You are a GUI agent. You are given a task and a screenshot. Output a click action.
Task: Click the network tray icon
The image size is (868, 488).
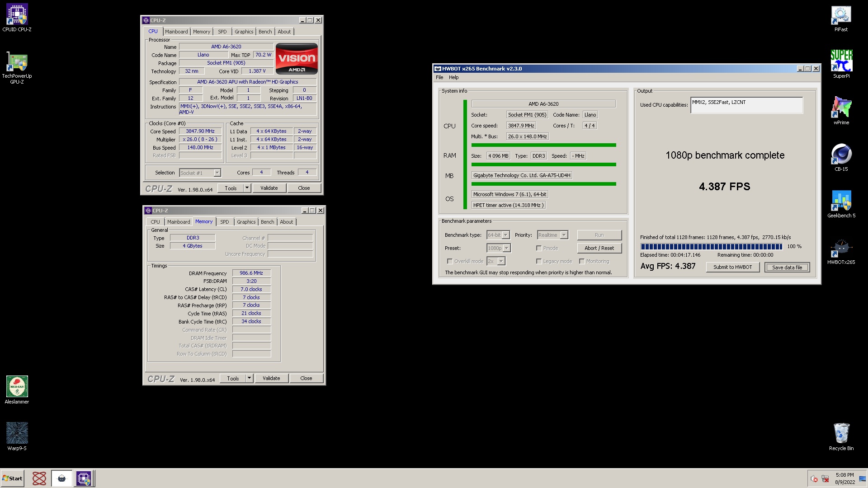click(x=825, y=479)
